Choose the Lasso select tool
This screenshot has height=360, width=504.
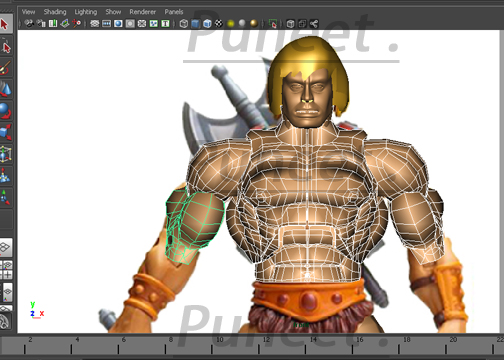pos(5,46)
